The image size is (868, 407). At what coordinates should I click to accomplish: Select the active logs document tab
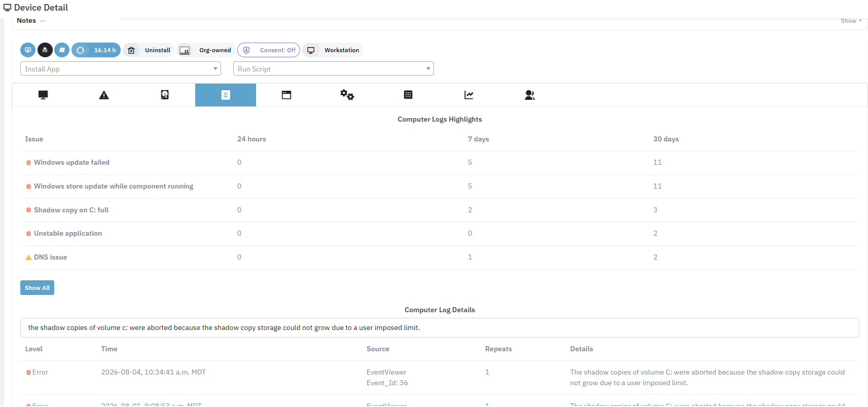point(226,95)
